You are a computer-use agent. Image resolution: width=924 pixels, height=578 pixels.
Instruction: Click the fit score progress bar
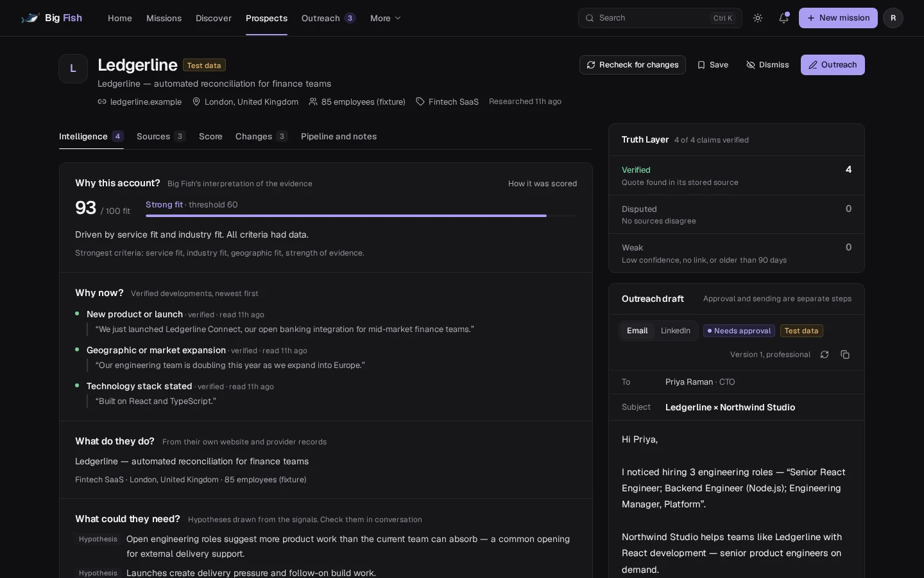point(361,216)
